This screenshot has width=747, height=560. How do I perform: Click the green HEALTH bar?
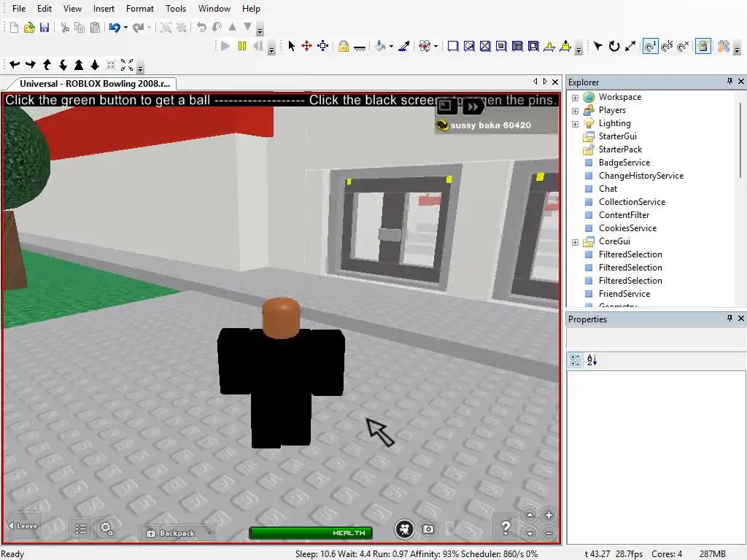pyautogui.click(x=311, y=533)
